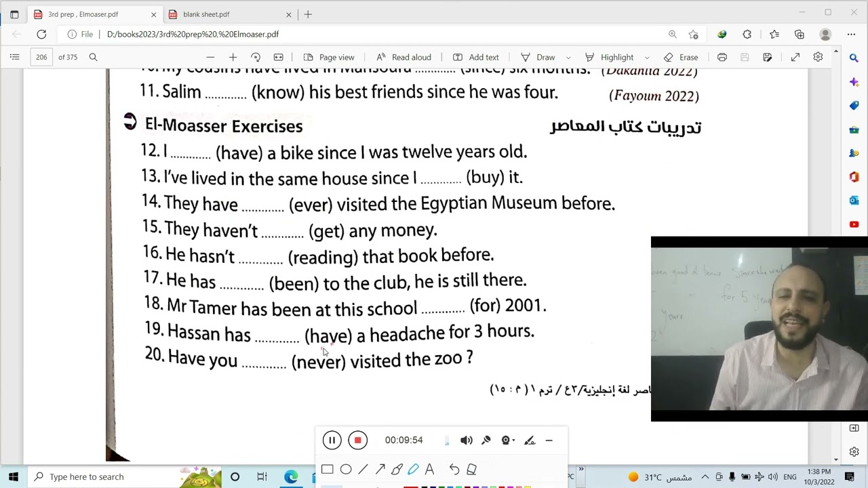Click the PDF page number field

41,58
